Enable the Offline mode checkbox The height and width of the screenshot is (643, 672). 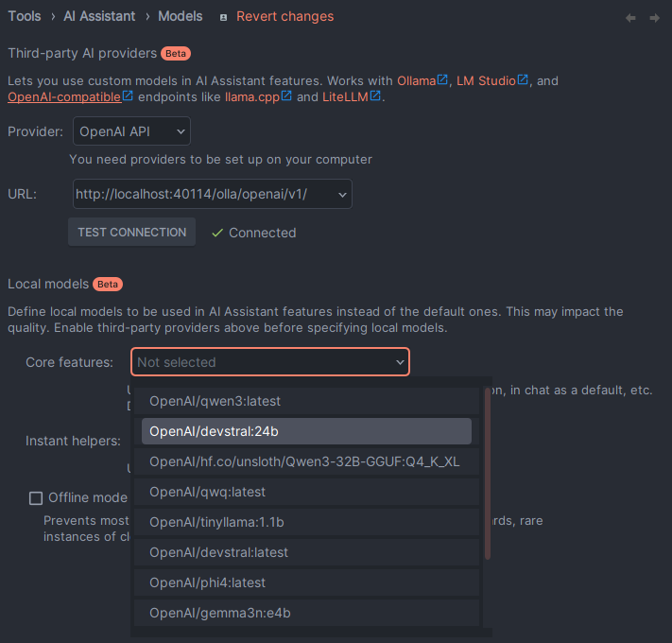coord(36,498)
